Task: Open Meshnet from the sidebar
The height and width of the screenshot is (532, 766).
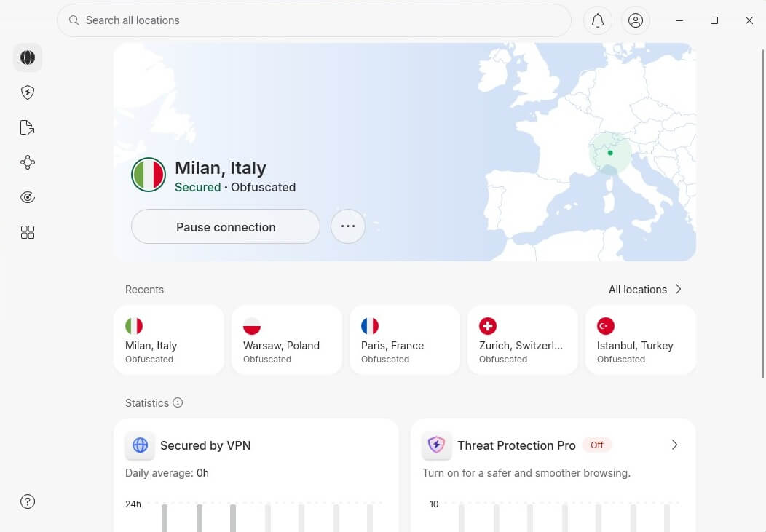Action: (27, 162)
